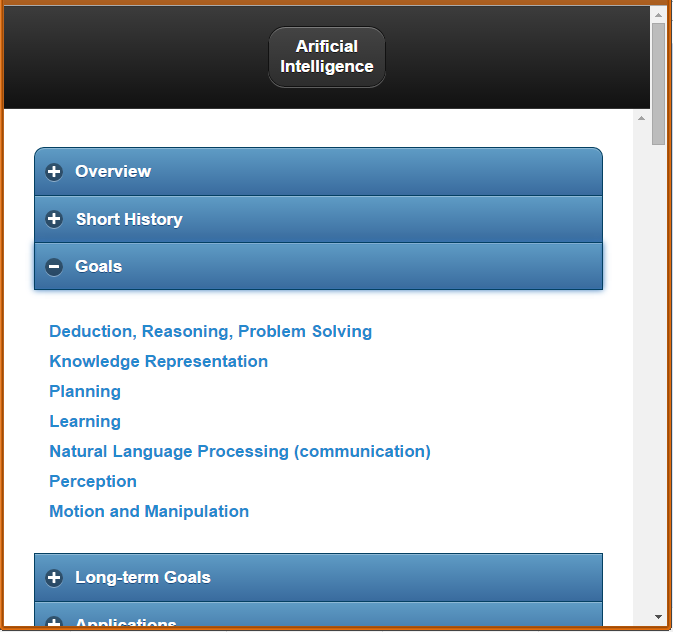
Task: Click the plus icon next to Applications
Action: point(54,622)
